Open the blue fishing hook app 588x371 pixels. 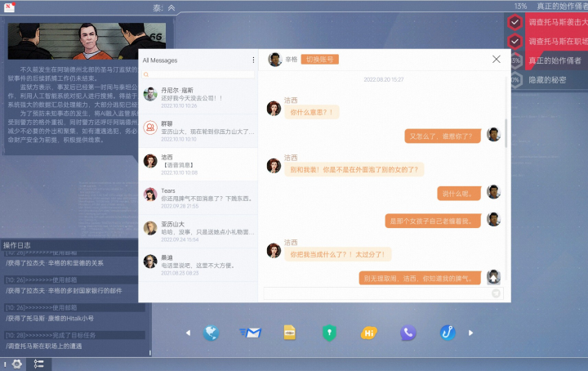448,333
